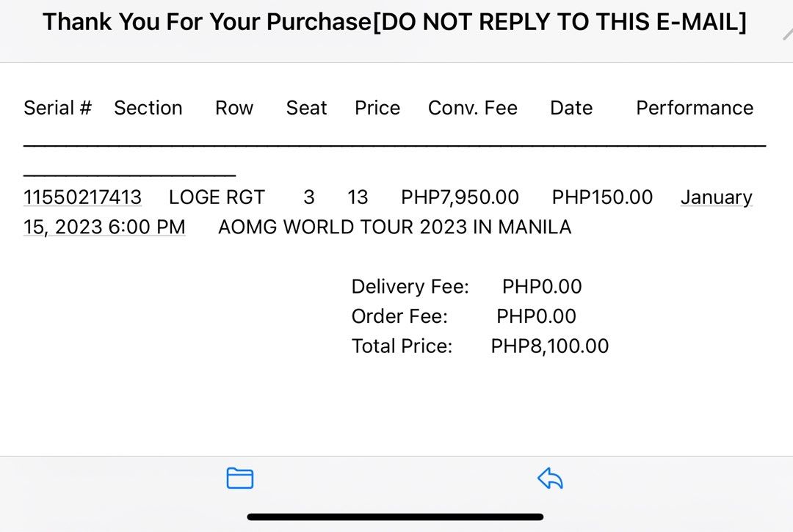Tap the Conv. Fee column header
Screen dimensions: 793x532
[473, 108]
